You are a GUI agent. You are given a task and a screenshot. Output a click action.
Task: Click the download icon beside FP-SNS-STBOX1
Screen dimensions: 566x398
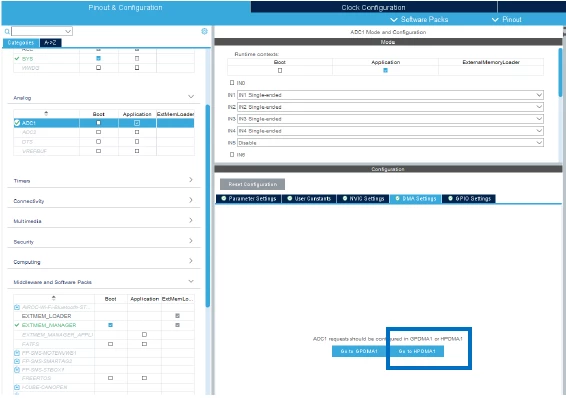tap(17, 370)
